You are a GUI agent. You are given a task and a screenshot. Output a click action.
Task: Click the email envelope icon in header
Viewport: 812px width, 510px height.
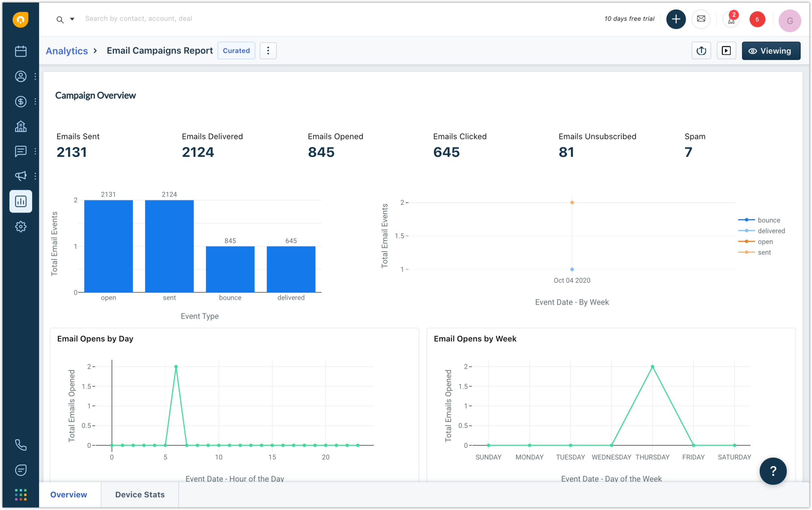point(701,19)
